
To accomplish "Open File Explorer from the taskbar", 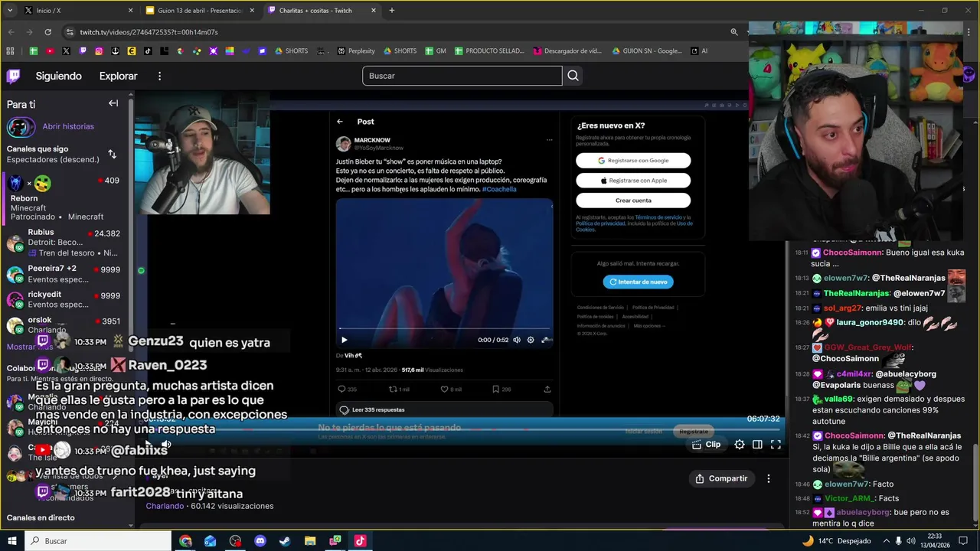I will [x=310, y=541].
